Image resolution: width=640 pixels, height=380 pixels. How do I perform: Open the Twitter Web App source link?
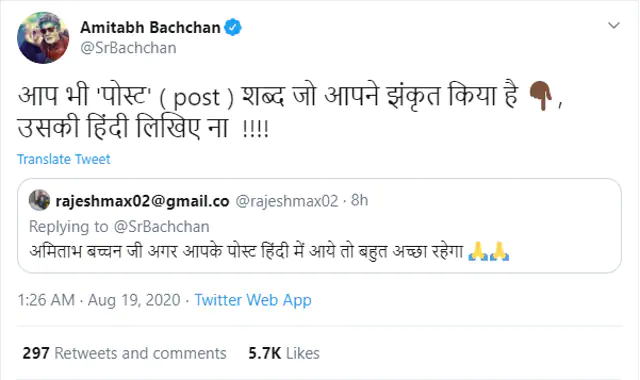(x=253, y=300)
